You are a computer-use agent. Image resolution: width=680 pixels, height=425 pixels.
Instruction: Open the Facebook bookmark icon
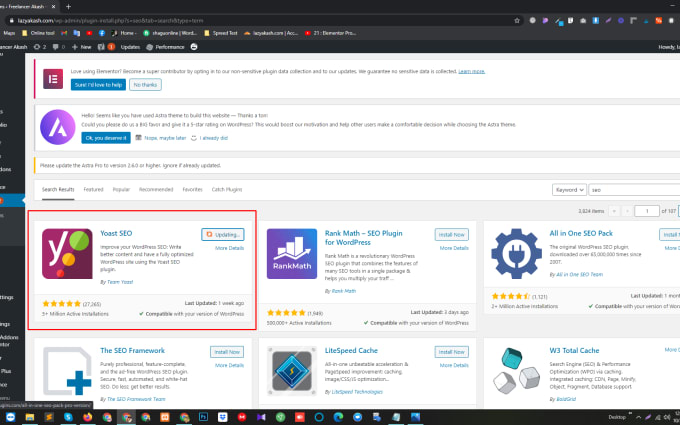[102, 33]
